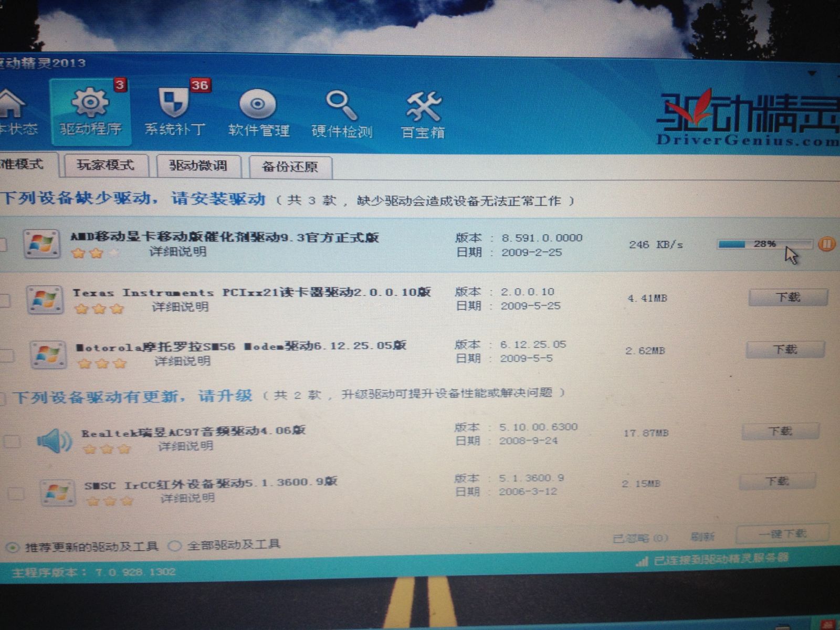Click the 已连接到驱动精灵服务器 status text

click(x=721, y=560)
